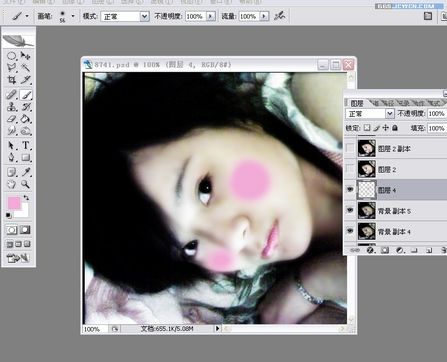The height and width of the screenshot is (362, 447).
Task: Open opacity slider arrow in options bar
Action: tap(211, 16)
